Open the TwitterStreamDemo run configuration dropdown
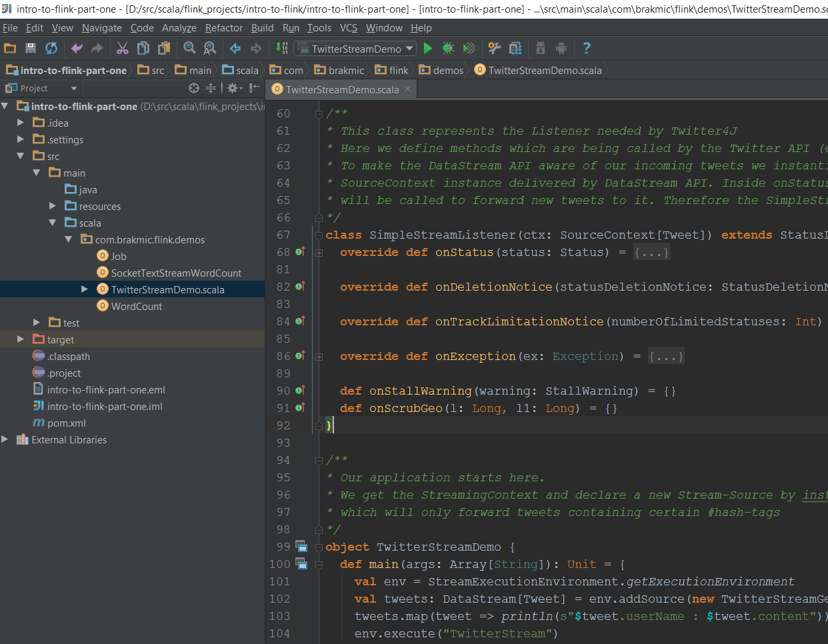Viewport: 828px width, 644px height. coord(355,49)
